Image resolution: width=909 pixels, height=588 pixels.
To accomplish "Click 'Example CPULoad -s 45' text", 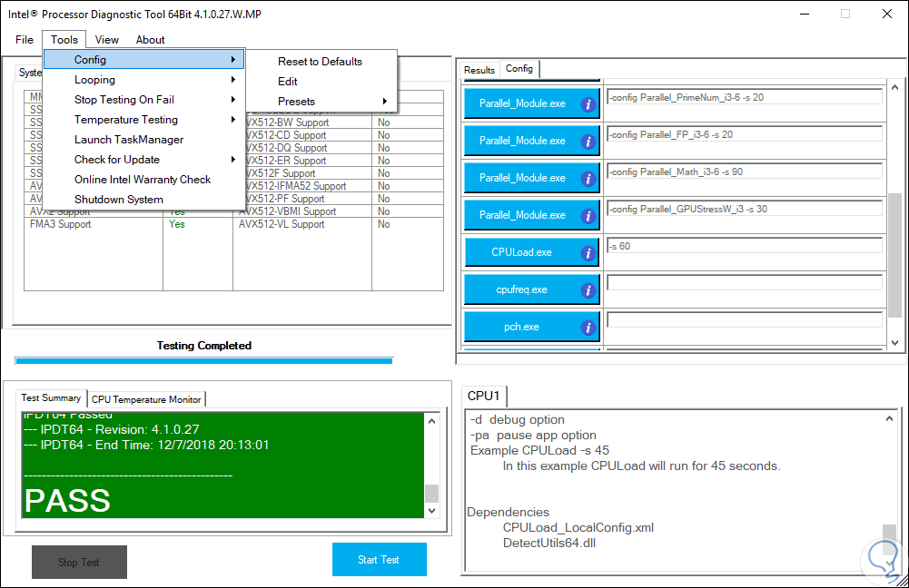I will coord(539,451).
